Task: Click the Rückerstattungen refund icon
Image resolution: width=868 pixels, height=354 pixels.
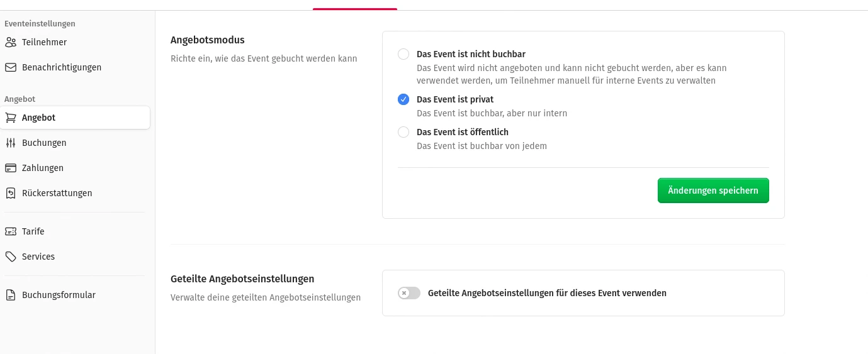Action: (x=11, y=193)
